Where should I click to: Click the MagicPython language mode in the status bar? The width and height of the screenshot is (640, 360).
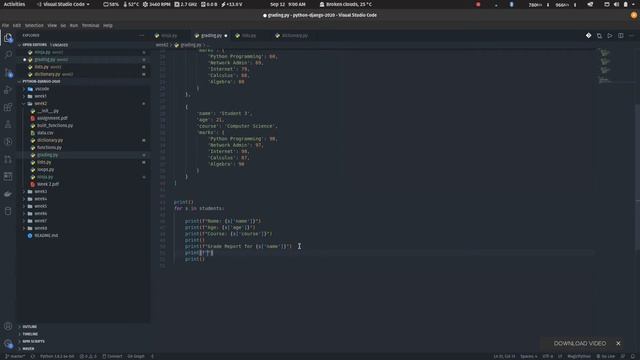tap(579, 356)
